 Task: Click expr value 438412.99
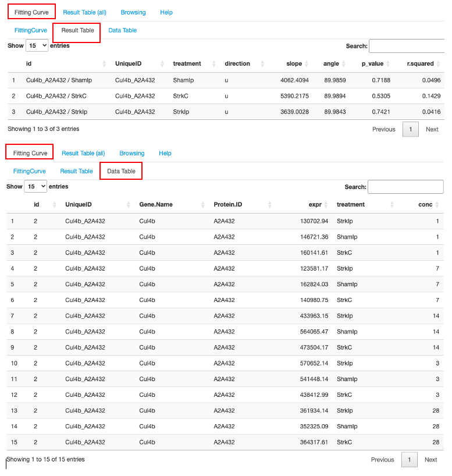tap(314, 395)
